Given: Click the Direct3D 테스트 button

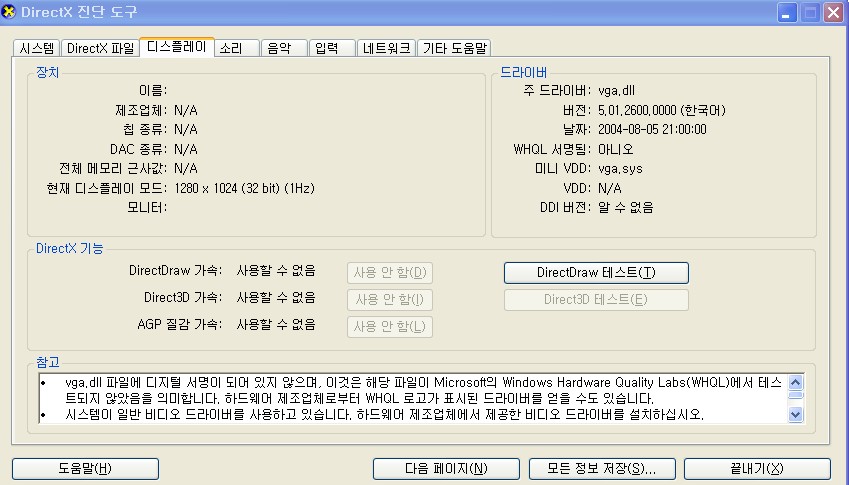Looking at the screenshot, I should click(x=596, y=299).
